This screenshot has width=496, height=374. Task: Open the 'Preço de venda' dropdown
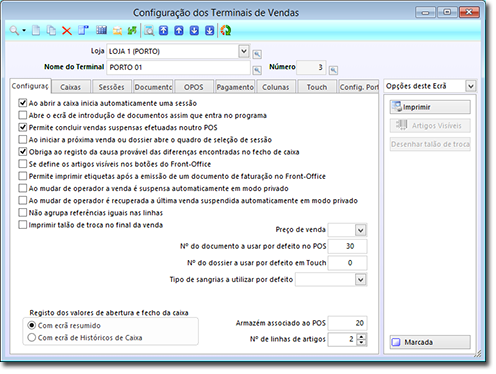tap(360, 230)
